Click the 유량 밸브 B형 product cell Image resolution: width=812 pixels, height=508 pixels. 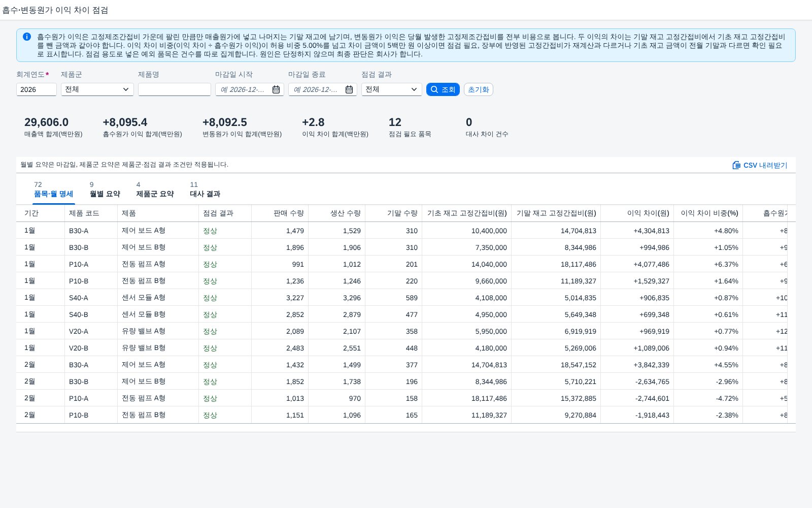[x=158, y=348]
